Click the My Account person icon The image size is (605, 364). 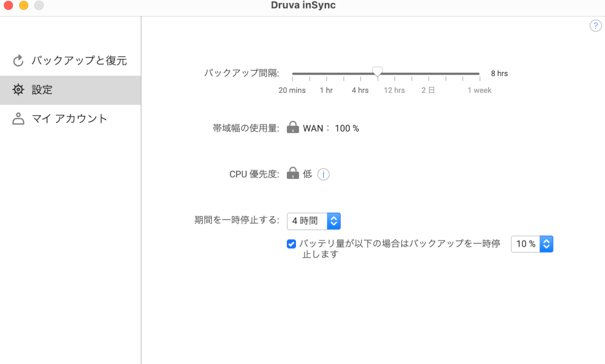click(x=18, y=119)
